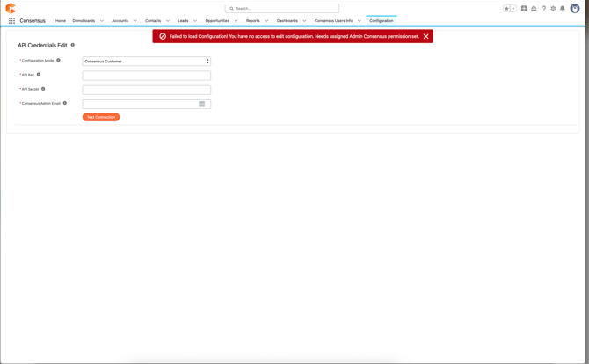Image resolution: width=589 pixels, height=364 pixels.
Task: Open the user profile avatar
Action: click(x=575, y=8)
